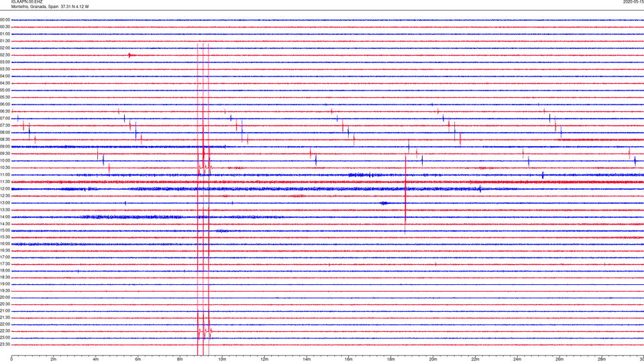This screenshot has width=644, height=362.
Task: Click the '21:00' trace time label
Action: click(x=5, y=311)
